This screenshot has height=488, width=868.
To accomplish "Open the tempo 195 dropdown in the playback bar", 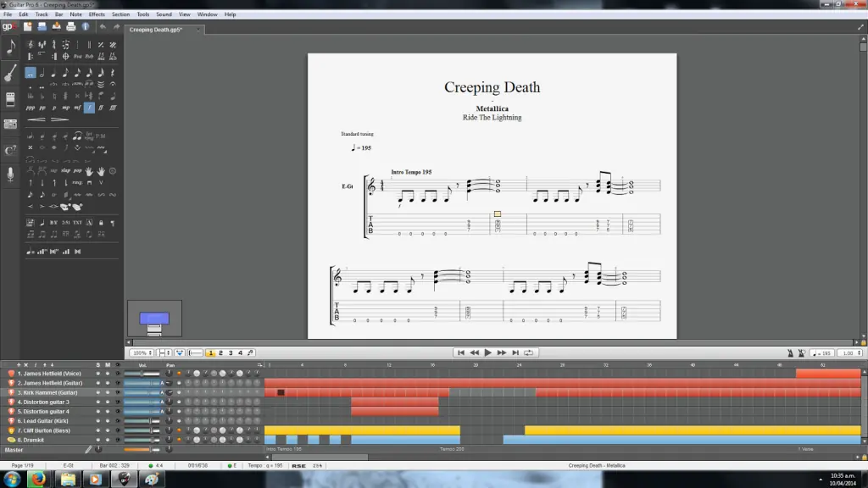I will pos(822,353).
